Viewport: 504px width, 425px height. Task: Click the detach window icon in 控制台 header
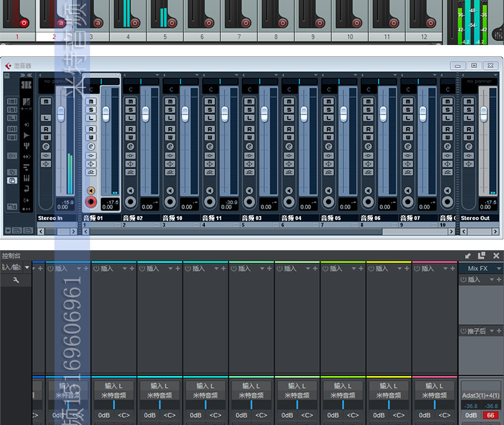click(x=481, y=256)
